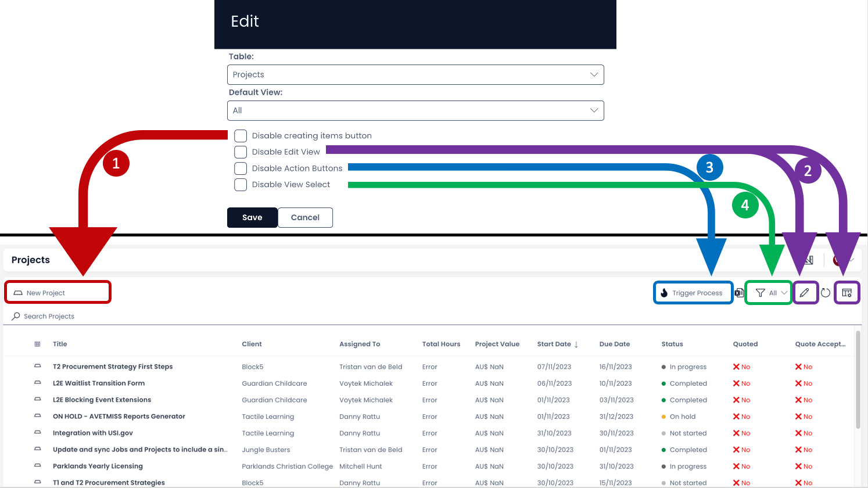Click the Trigger Process button
The image size is (868, 488).
(693, 293)
